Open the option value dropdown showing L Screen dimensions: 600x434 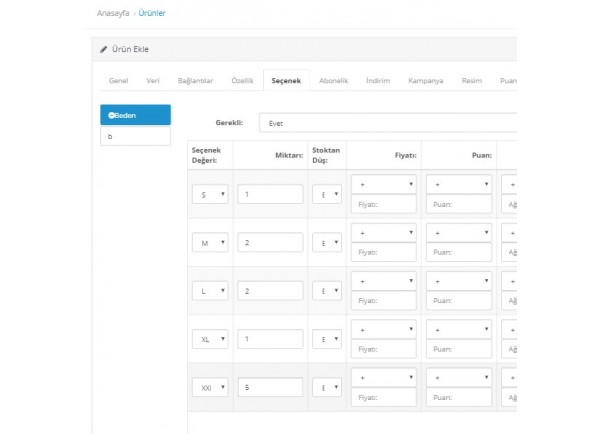coord(210,291)
